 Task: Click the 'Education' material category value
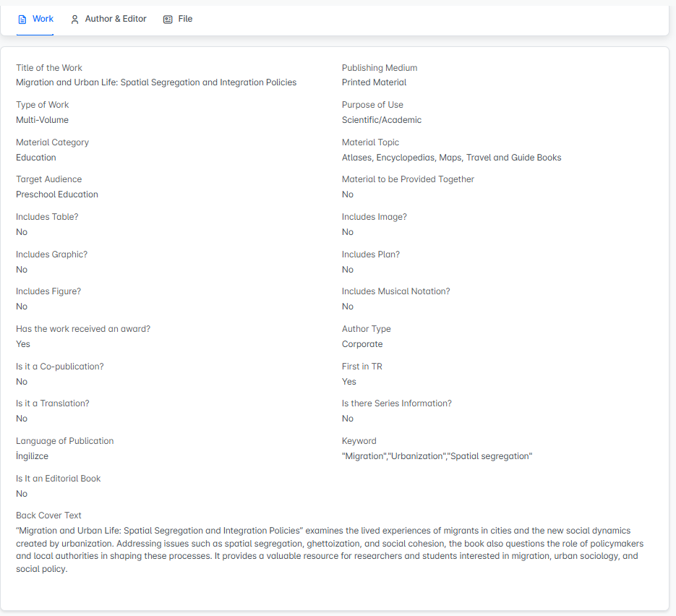pyautogui.click(x=36, y=158)
